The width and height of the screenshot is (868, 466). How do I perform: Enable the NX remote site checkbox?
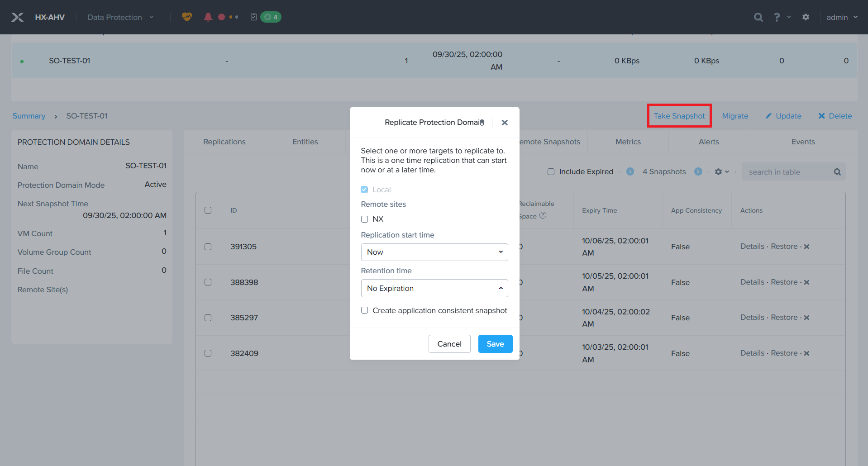click(364, 219)
